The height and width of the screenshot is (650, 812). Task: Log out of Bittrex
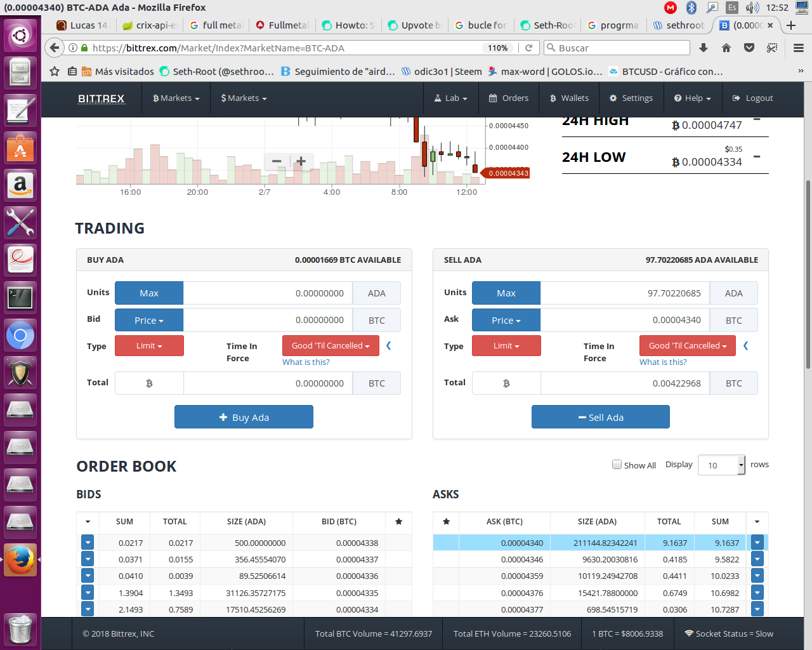click(752, 98)
